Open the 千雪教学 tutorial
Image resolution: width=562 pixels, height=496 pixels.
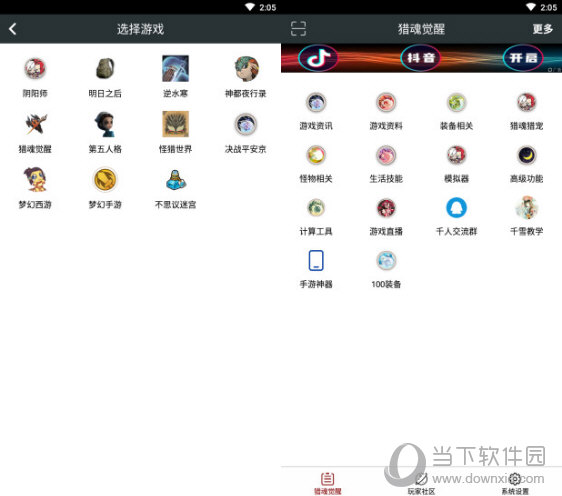click(527, 208)
